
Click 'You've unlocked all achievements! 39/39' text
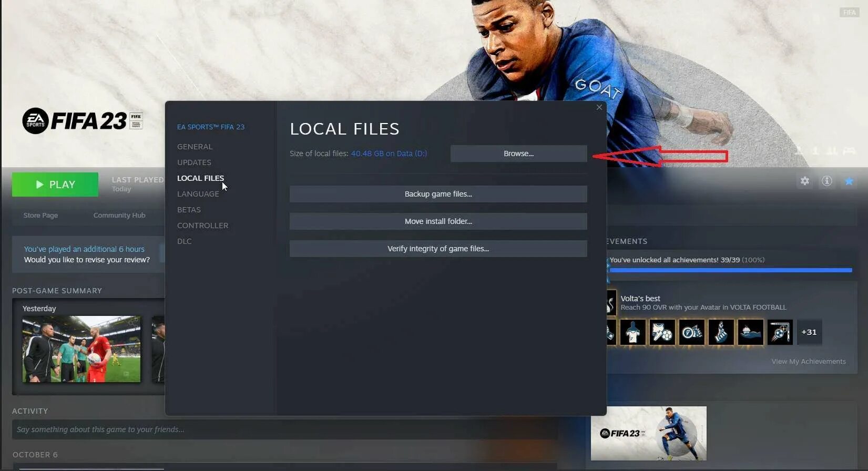(x=675, y=260)
